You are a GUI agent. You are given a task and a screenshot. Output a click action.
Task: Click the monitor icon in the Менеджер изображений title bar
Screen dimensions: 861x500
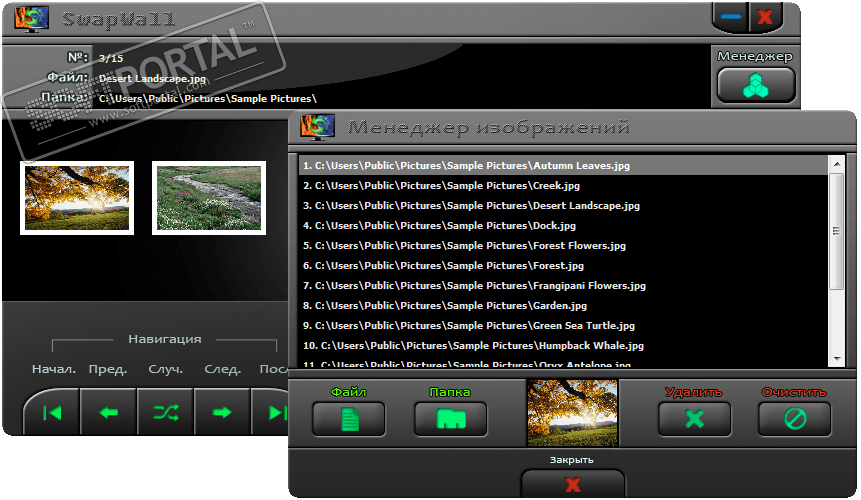[317, 127]
